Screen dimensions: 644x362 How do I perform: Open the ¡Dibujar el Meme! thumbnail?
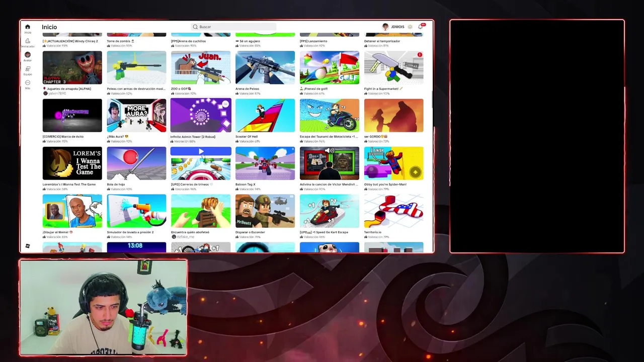(72, 211)
